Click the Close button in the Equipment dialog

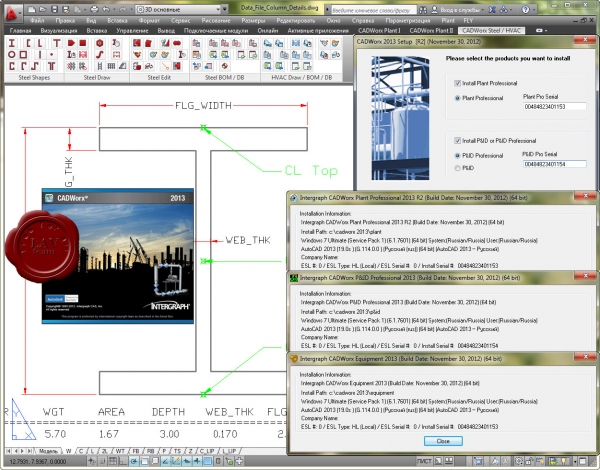443,441
